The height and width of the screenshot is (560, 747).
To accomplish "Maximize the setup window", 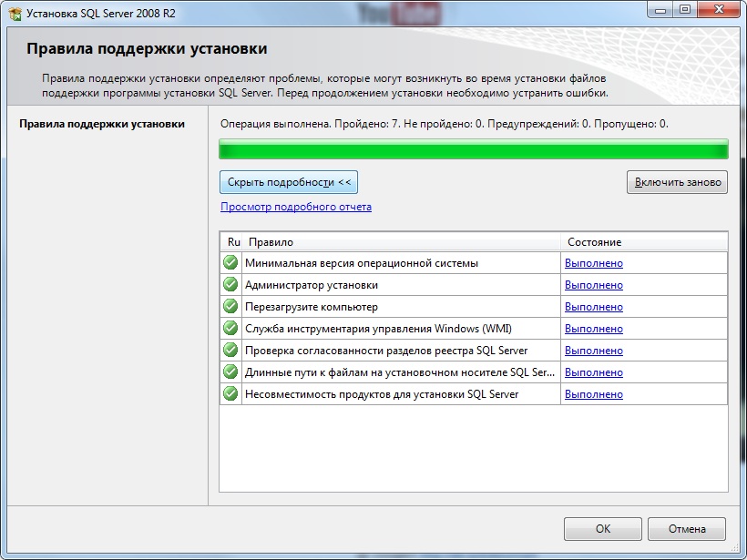I will pos(684,10).
